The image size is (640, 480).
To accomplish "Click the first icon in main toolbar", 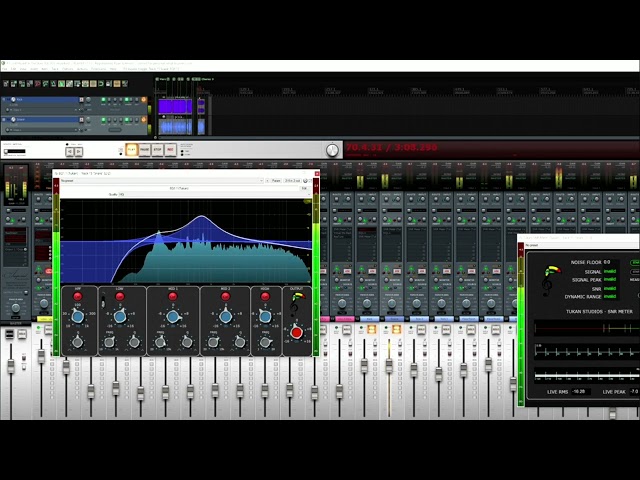I will (x=6, y=84).
